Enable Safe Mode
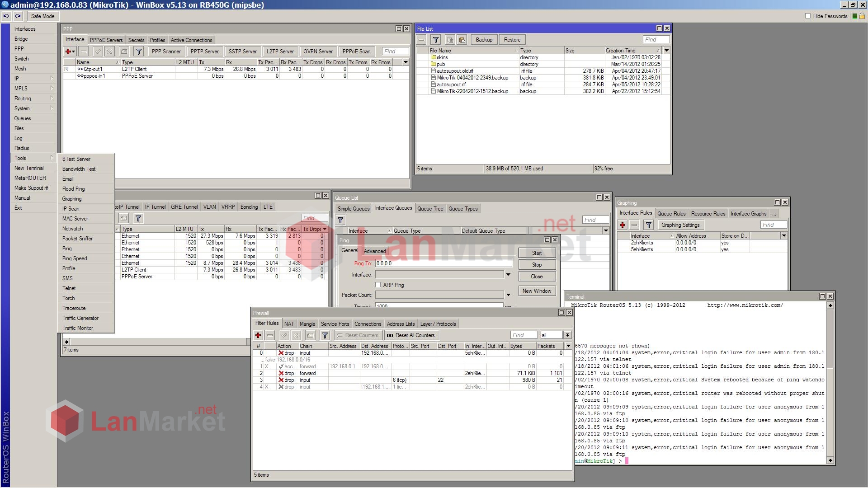The image size is (868, 488). [x=42, y=16]
